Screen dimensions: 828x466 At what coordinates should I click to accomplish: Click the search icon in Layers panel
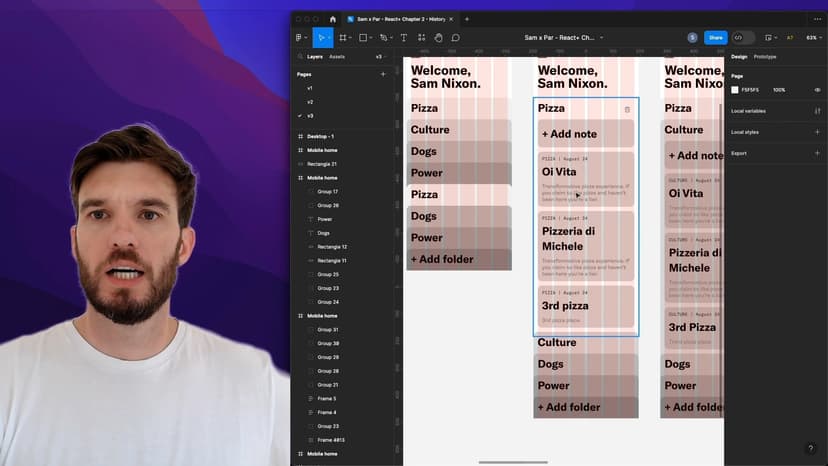point(300,57)
